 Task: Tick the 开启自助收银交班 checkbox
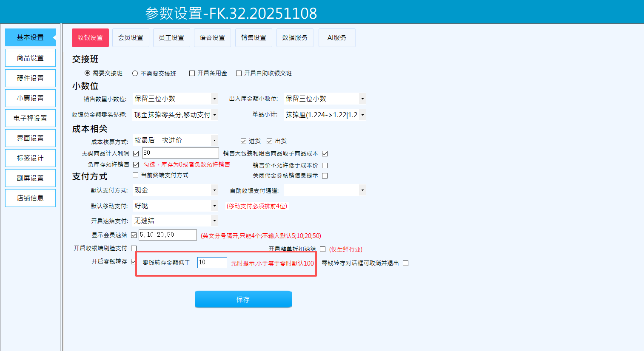point(239,74)
